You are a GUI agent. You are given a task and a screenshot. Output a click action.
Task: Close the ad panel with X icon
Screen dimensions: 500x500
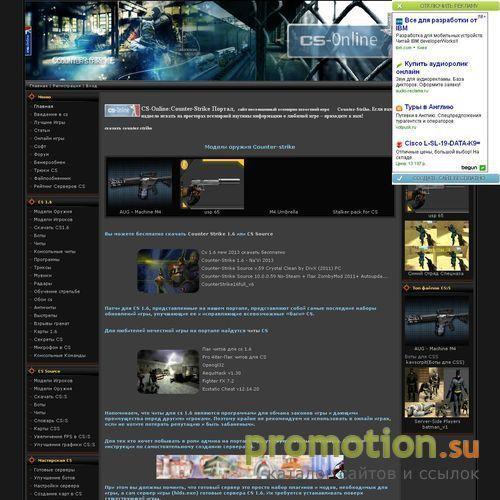pyautogui.click(x=399, y=6)
